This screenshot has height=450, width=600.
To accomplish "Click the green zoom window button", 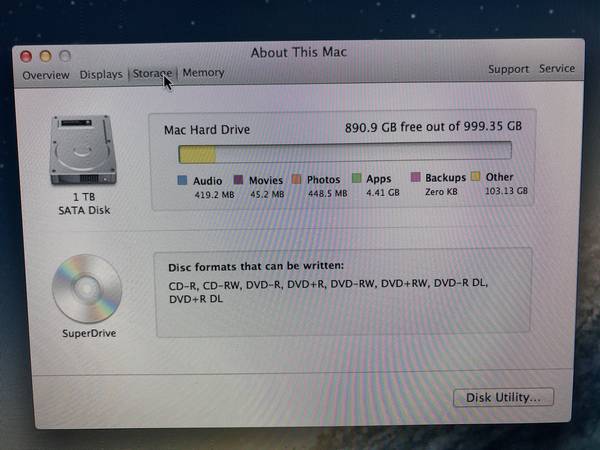I will 65,56.
